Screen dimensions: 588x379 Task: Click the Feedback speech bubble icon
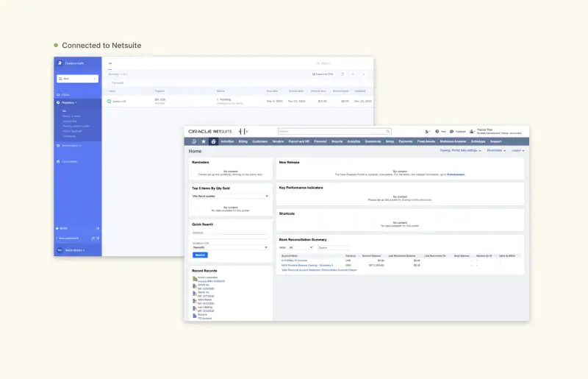click(452, 131)
